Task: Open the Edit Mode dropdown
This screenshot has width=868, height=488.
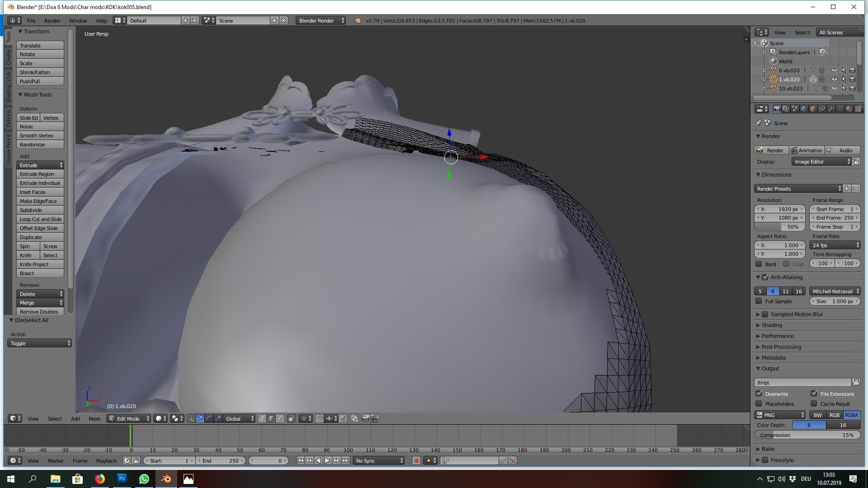Action: coord(129,418)
